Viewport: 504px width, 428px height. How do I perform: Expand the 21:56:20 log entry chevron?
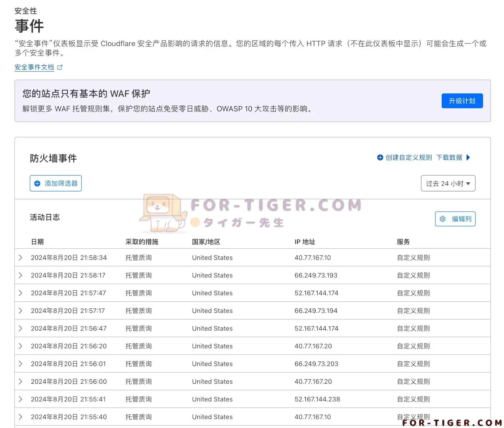20,346
